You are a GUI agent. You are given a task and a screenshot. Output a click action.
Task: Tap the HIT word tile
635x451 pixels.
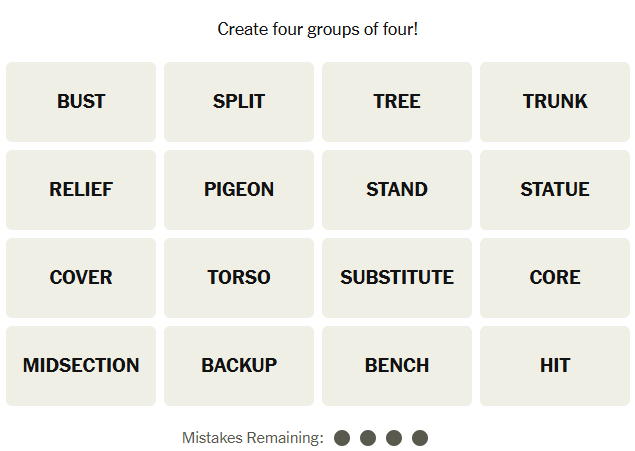tap(555, 366)
